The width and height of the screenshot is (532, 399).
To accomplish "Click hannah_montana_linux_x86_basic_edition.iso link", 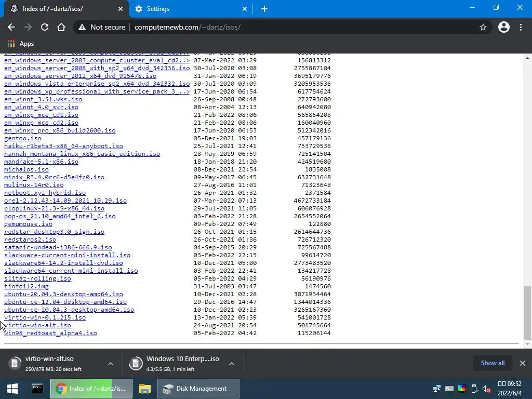I will click(x=82, y=154).
